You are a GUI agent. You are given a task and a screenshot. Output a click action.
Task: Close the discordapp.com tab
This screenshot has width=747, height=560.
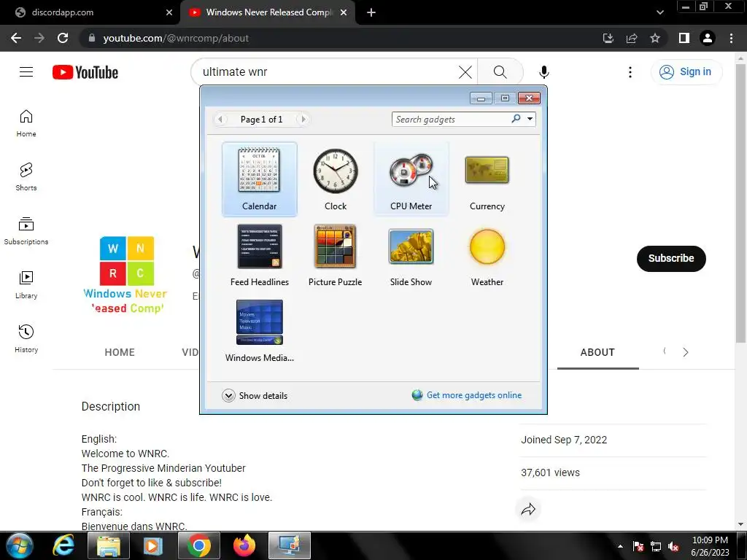169,12
